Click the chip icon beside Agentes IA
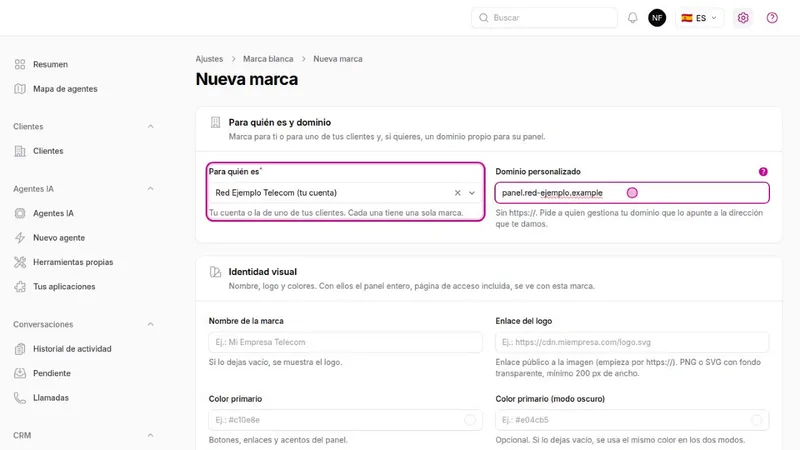The width and height of the screenshot is (800, 450). click(20, 213)
